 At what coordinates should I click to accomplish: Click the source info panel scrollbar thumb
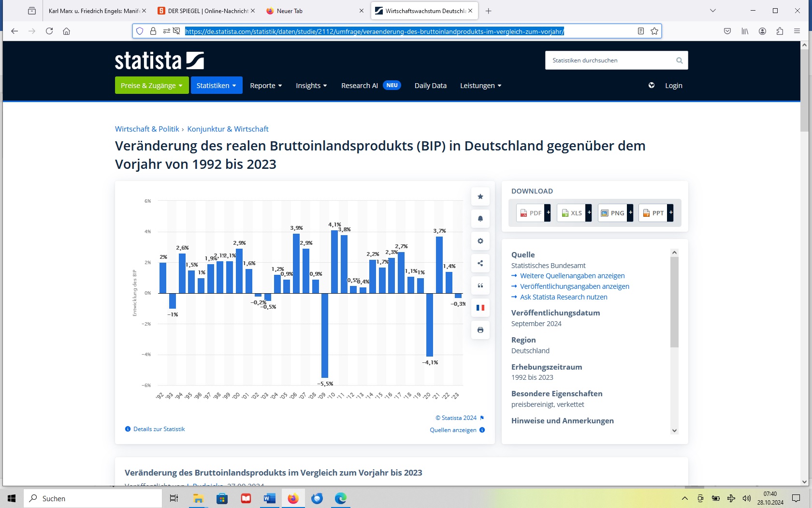pyautogui.click(x=675, y=302)
